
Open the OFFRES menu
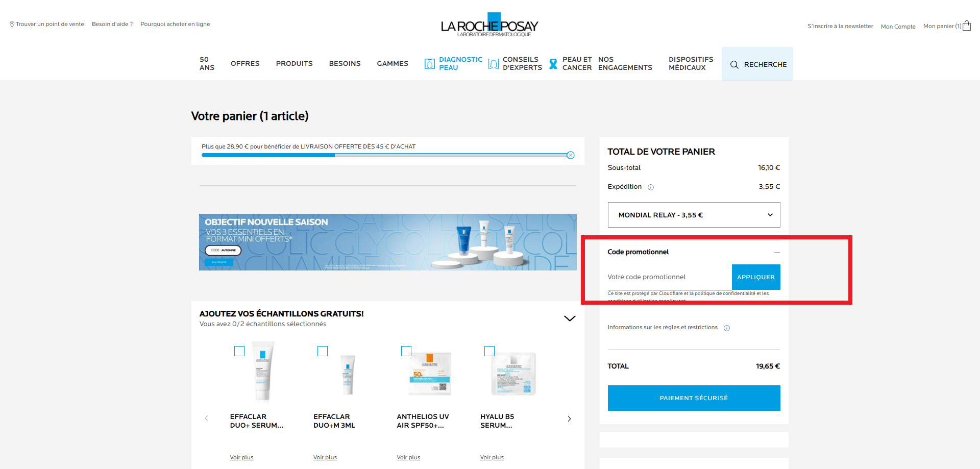tap(245, 64)
